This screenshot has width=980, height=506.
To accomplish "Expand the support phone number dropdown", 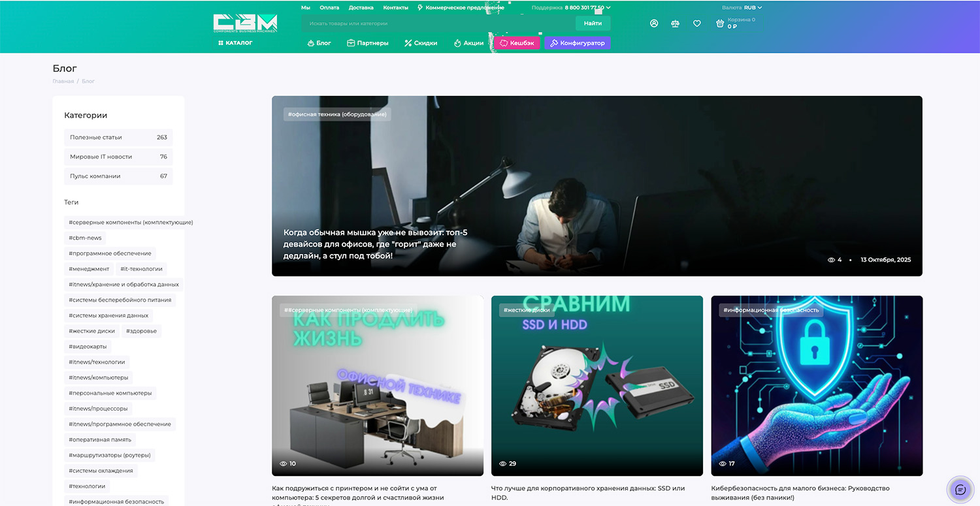I will [587, 8].
